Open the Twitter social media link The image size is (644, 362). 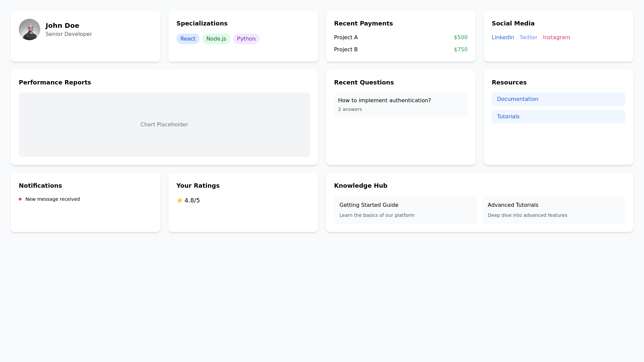(x=528, y=37)
